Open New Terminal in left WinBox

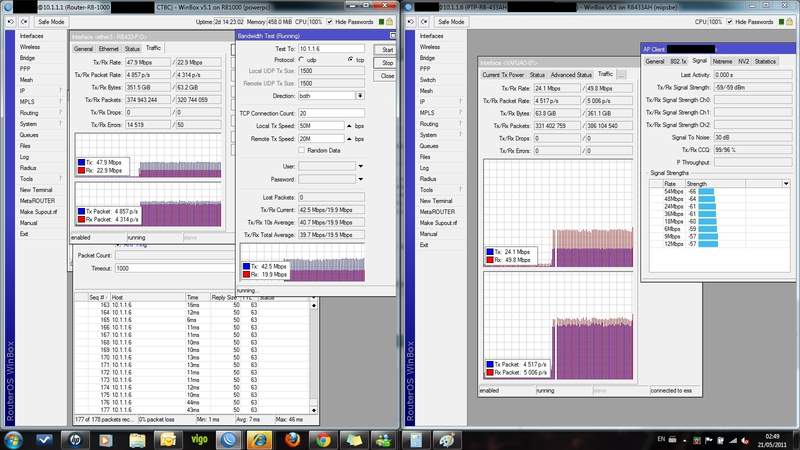36,190
